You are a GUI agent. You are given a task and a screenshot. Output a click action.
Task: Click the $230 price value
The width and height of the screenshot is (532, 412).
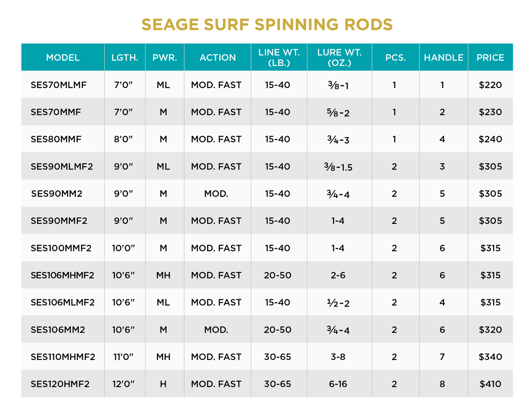490,112
